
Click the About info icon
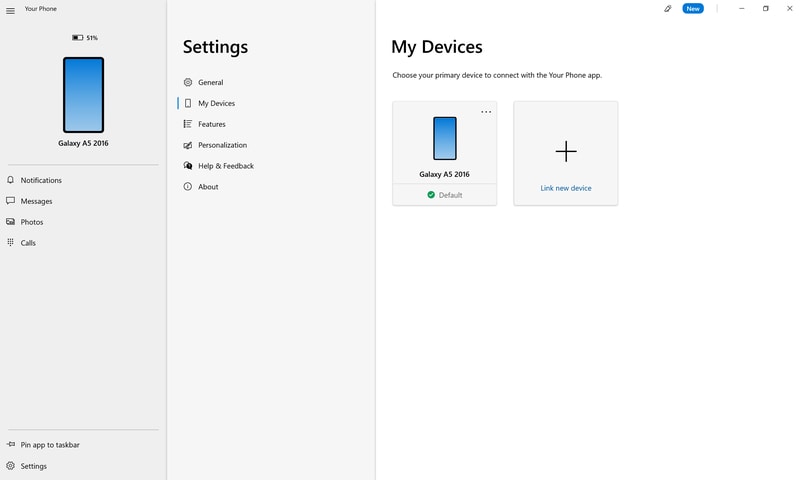pos(188,187)
